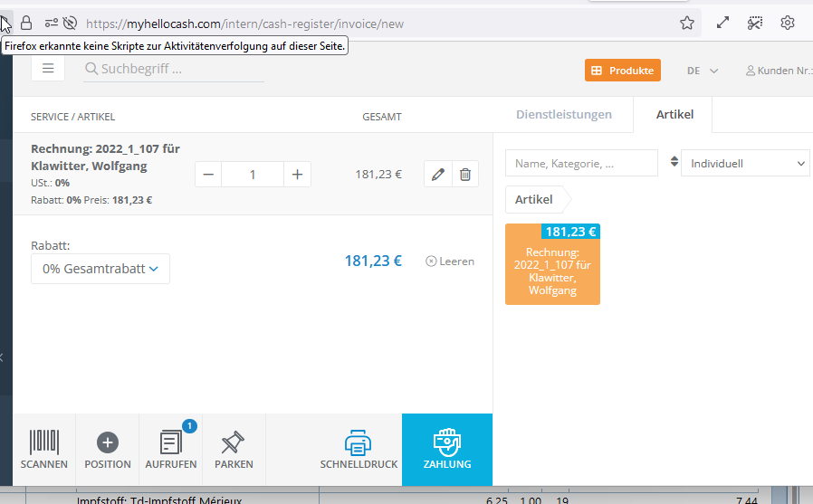Click the Scannen barcode button

44,450
